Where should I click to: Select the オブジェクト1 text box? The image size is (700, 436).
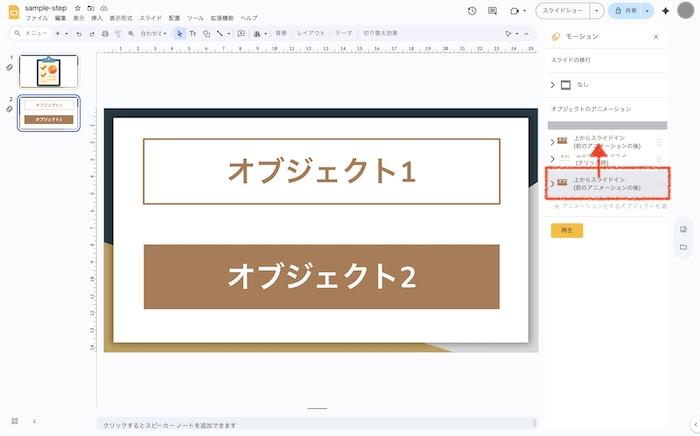(321, 171)
